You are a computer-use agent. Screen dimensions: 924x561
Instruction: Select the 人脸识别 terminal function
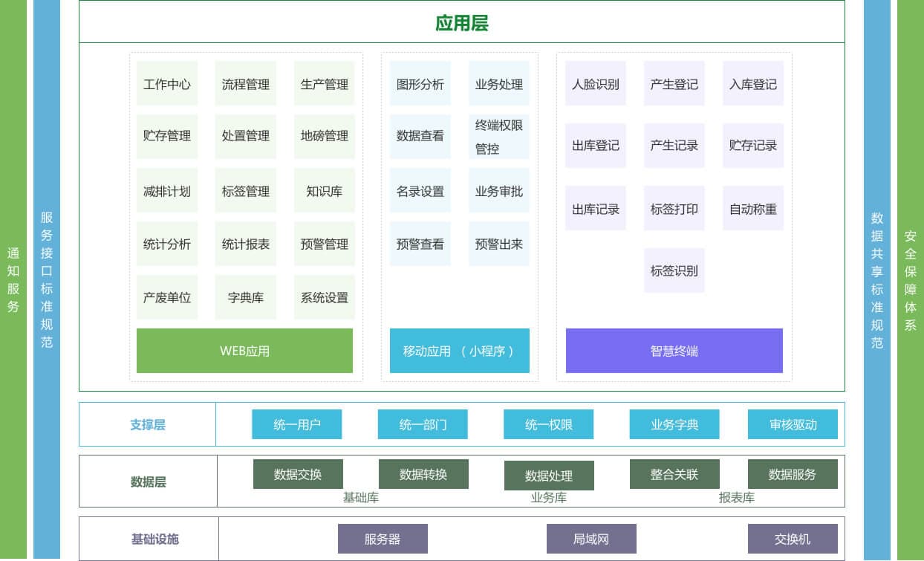point(595,84)
